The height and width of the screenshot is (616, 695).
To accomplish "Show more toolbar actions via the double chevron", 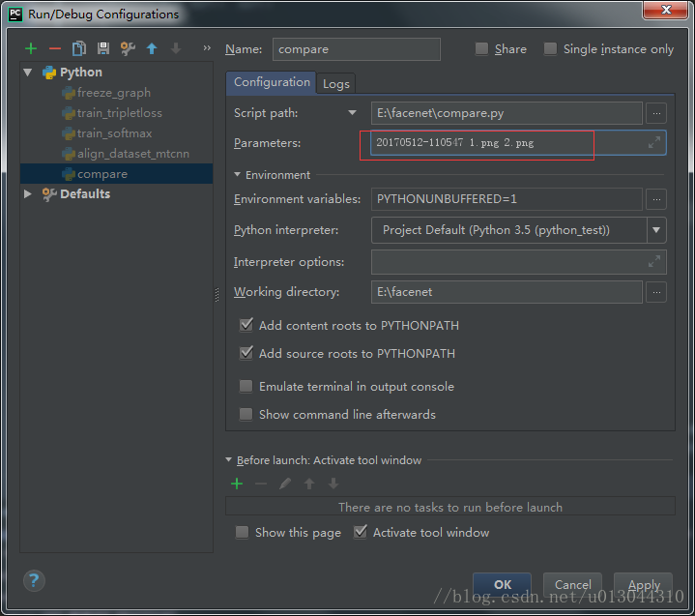I will click(207, 48).
